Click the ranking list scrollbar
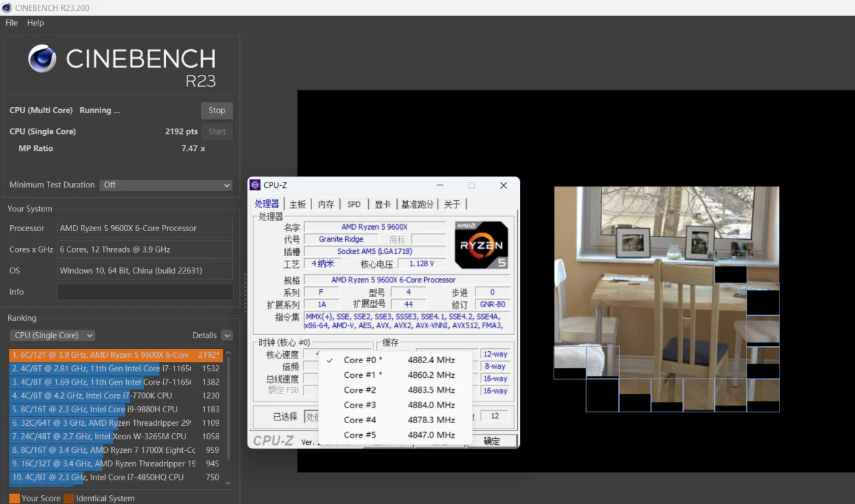This screenshot has width=855, height=504. tap(228, 408)
